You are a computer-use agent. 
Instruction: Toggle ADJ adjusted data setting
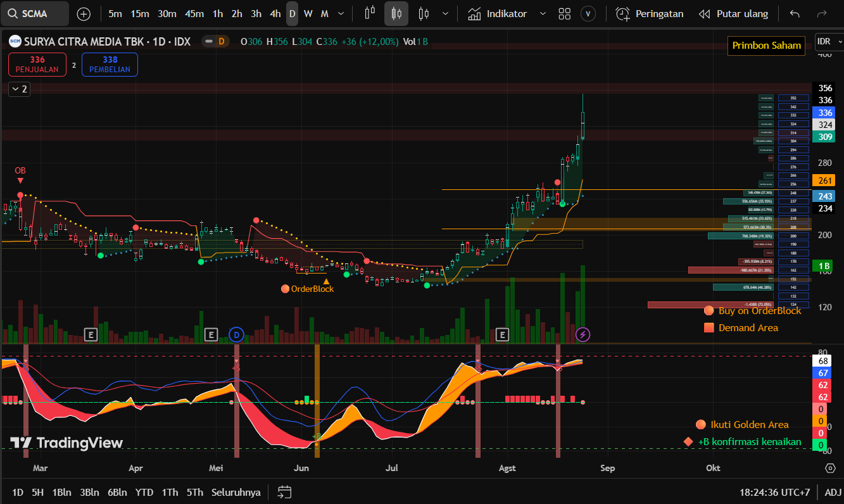(833, 492)
